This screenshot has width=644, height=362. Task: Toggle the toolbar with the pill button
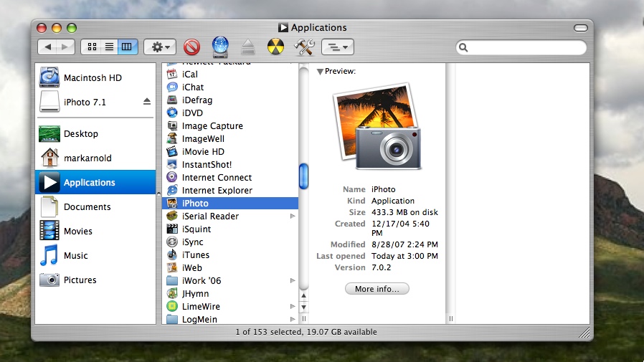pos(581,28)
